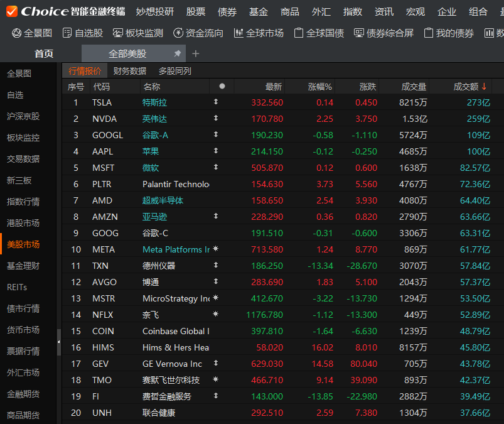Open 资金流向 from the toolbar
The height and width of the screenshot is (424, 504).
tap(198, 33)
